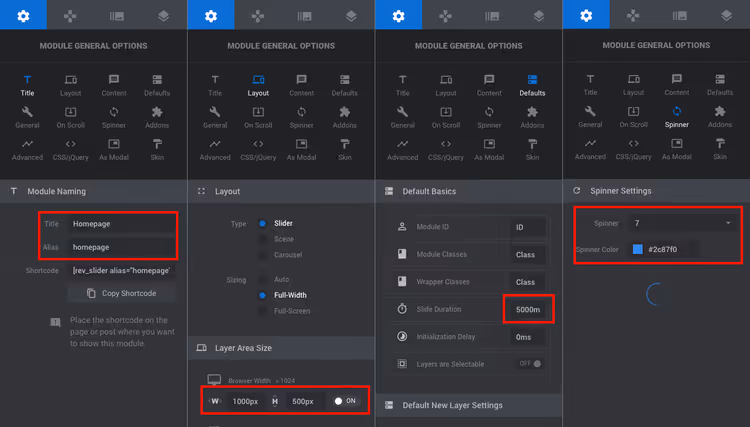The image size is (750, 427).
Task: Select the Scene type radio button
Action: (262, 239)
